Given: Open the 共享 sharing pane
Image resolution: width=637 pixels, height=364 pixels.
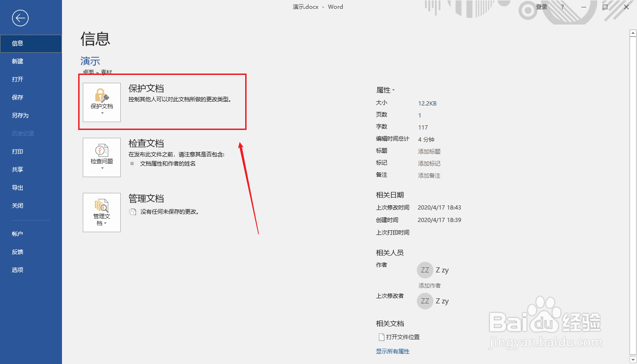Looking at the screenshot, I should pyautogui.click(x=17, y=169).
